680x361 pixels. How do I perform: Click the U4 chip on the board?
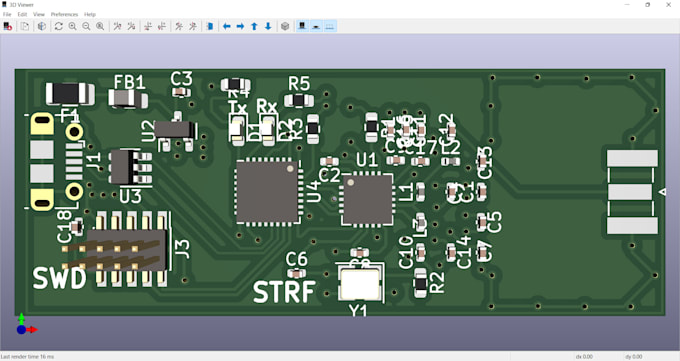pyautogui.click(x=268, y=192)
